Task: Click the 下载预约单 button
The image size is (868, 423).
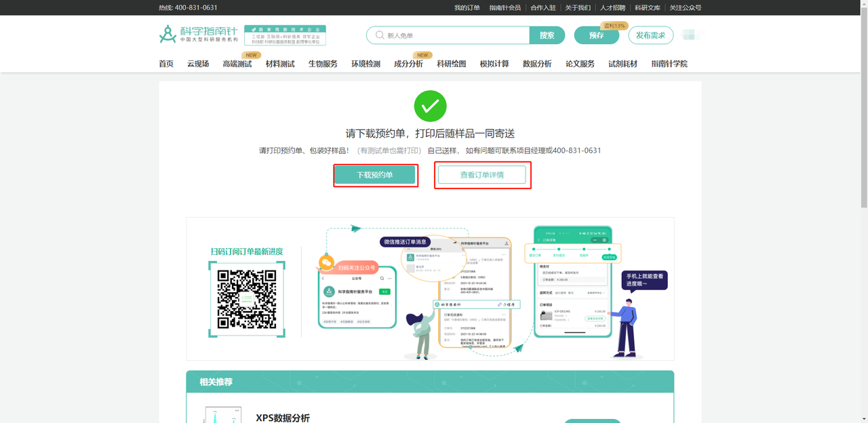Action: click(x=375, y=174)
